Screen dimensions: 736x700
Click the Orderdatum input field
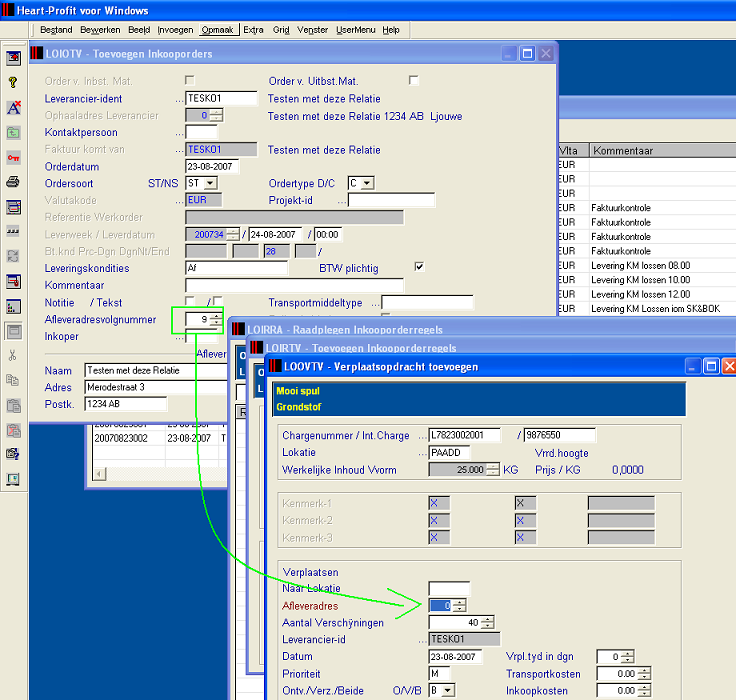click(212, 166)
